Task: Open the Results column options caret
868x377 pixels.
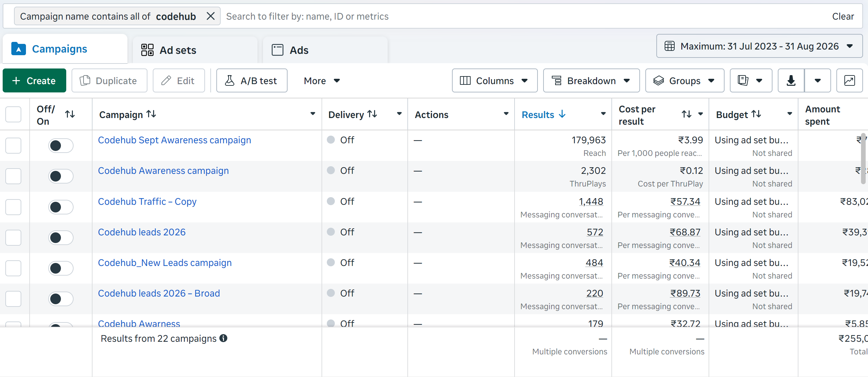Action: pos(603,114)
